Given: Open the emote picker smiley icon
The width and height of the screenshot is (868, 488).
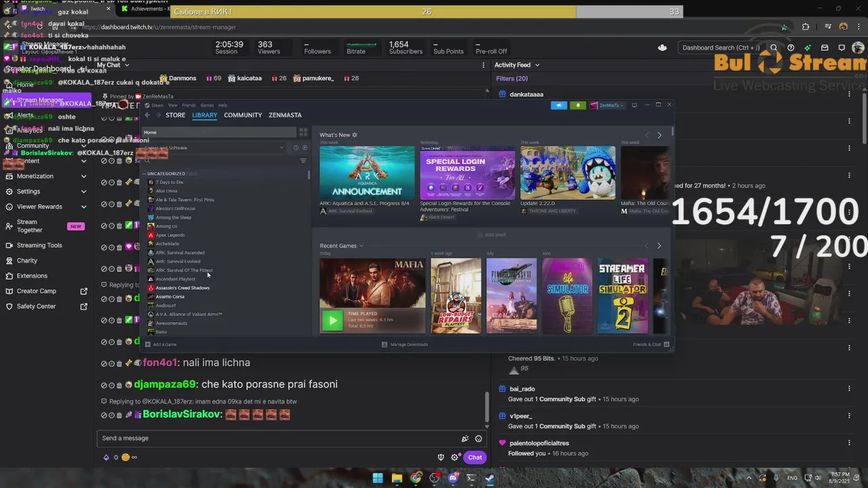Looking at the screenshot, I should point(479,439).
